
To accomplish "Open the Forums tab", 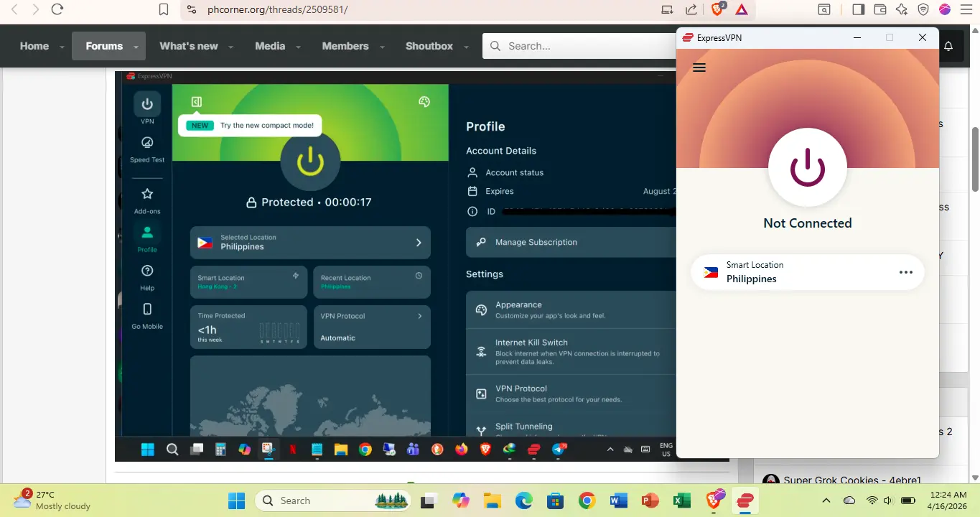I will [104, 46].
